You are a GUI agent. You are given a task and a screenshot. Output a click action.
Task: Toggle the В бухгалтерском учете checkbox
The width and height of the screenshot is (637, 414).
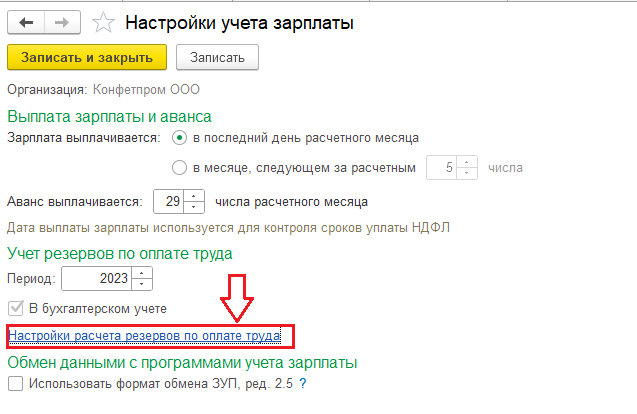tap(15, 308)
